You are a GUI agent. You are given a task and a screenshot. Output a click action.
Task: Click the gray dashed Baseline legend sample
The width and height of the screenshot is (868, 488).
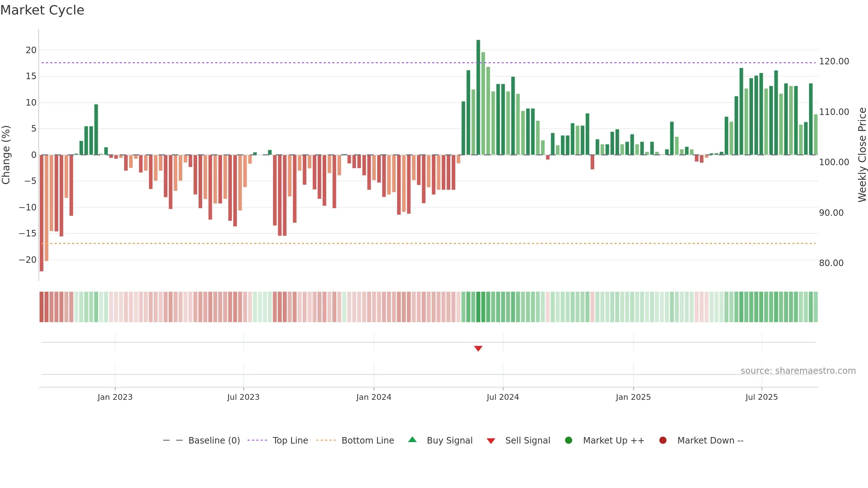(173, 440)
